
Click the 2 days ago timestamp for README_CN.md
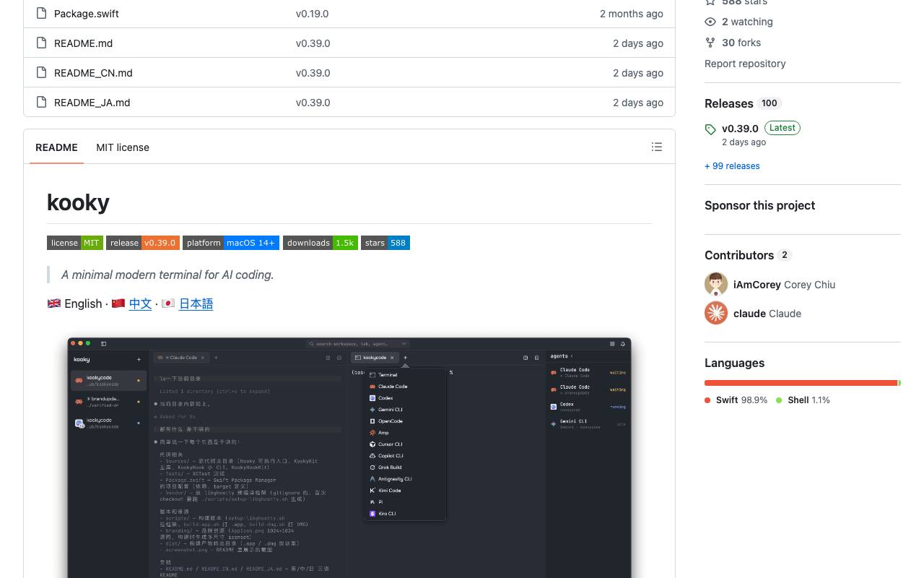pos(638,73)
